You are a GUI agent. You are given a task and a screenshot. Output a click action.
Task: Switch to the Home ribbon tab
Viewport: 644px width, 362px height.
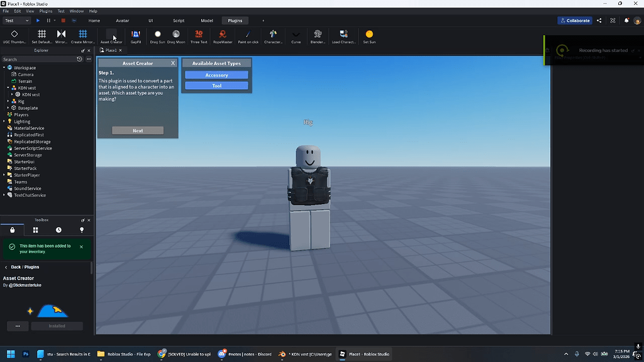click(94, 21)
